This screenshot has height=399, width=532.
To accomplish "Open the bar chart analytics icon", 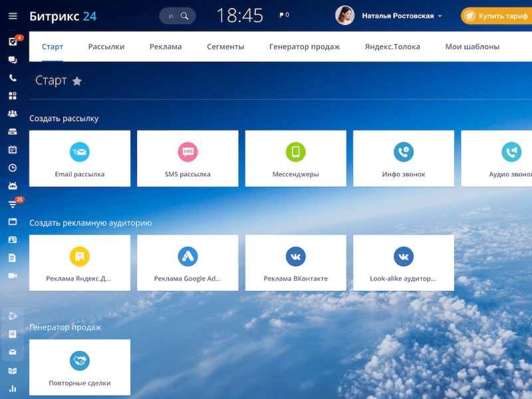I will 13,389.
